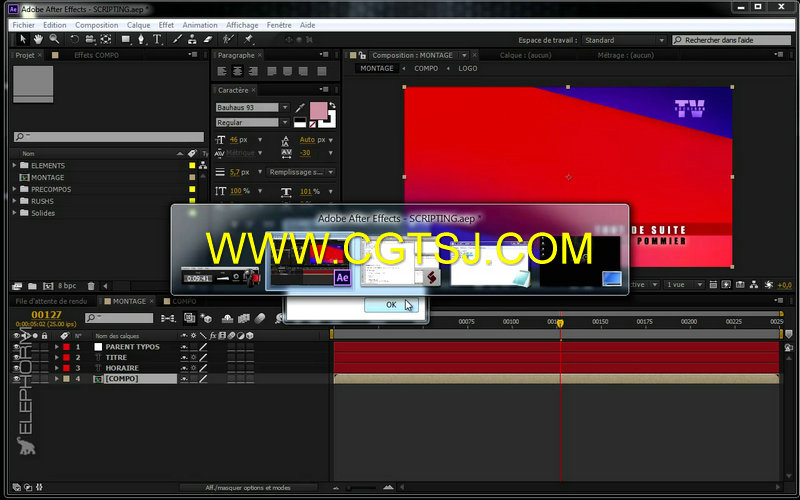Hide the PARENT TYPOS layer

coord(16,347)
